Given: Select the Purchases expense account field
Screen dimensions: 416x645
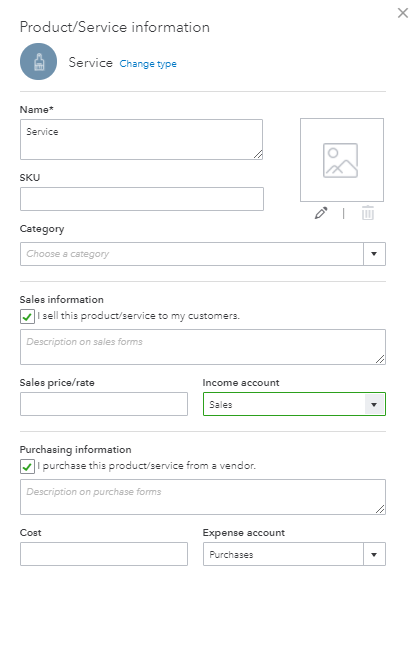Looking at the screenshot, I should (283, 554).
